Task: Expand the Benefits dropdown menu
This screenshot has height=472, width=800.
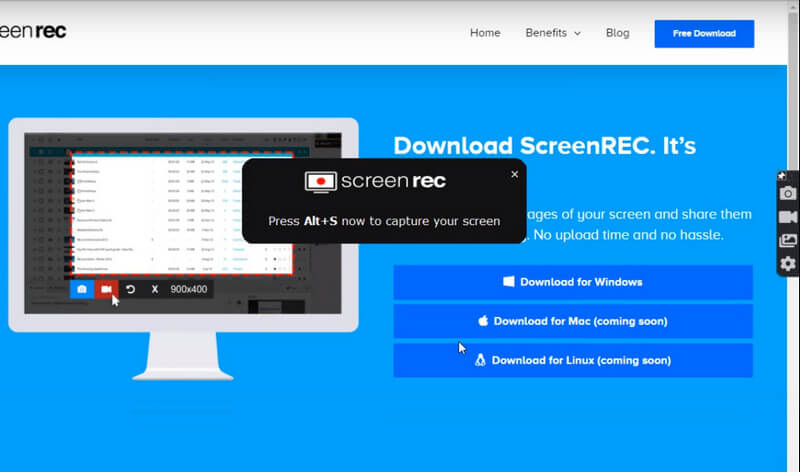Action: (x=553, y=33)
